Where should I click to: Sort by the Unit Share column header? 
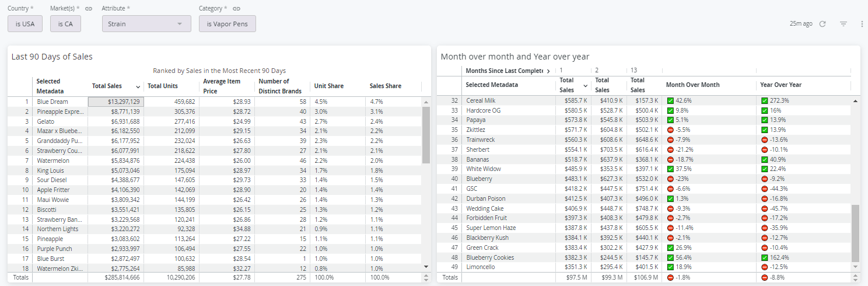(x=329, y=86)
